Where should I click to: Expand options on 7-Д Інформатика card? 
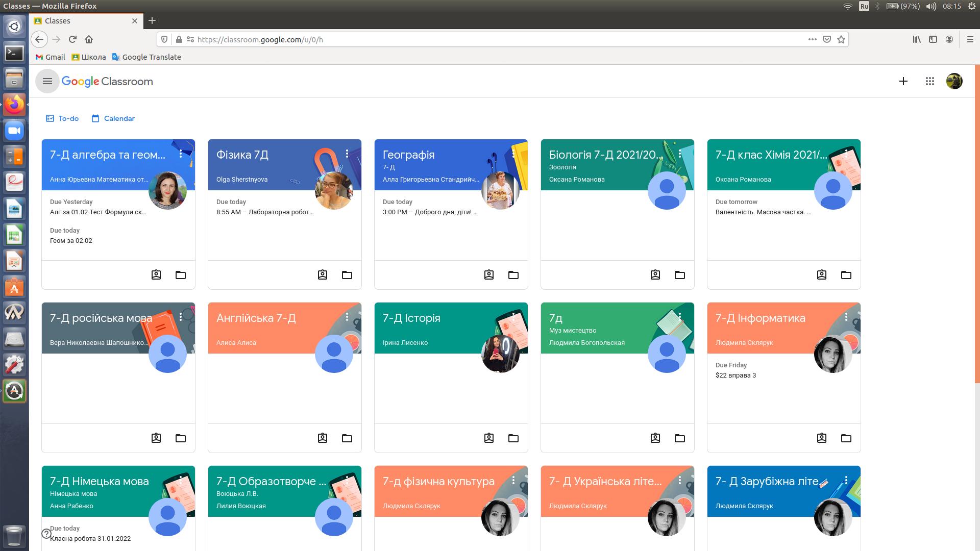click(846, 317)
